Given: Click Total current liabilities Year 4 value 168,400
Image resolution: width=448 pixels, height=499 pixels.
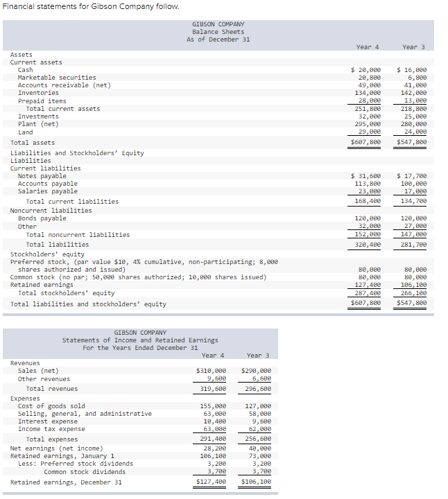Looking at the screenshot, I should (368, 201).
